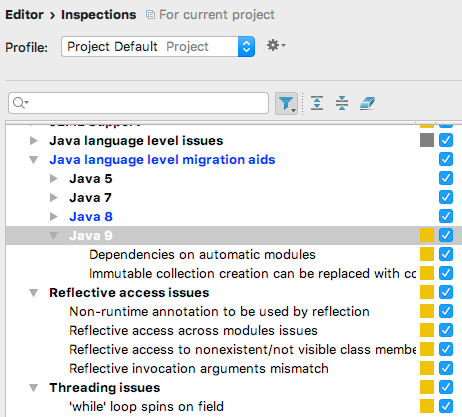Click the search magnifier history icon

[x=21, y=103]
